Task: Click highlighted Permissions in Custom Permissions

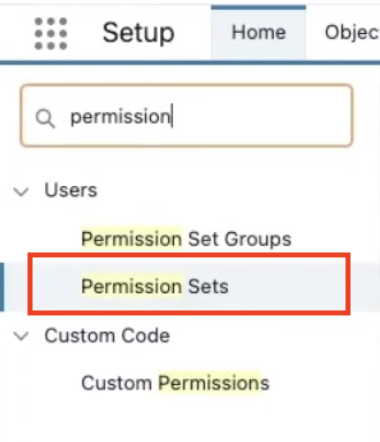Action: pyautogui.click(x=214, y=383)
